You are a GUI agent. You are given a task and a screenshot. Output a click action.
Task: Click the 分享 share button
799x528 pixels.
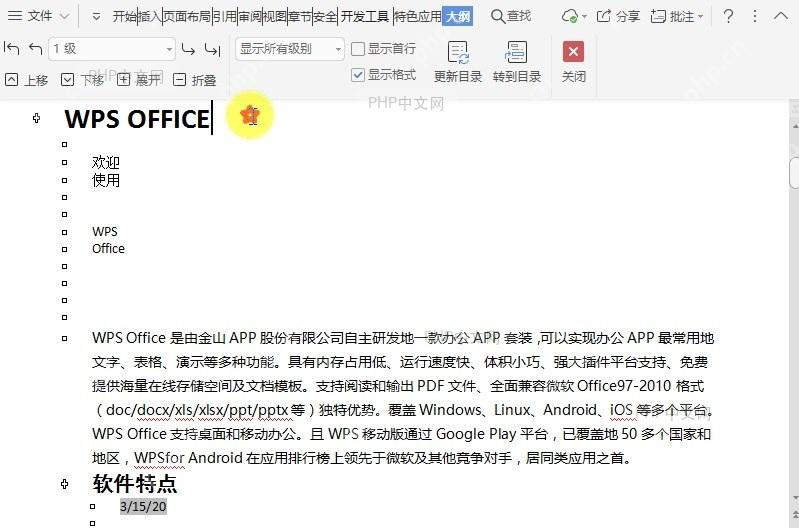(x=618, y=16)
